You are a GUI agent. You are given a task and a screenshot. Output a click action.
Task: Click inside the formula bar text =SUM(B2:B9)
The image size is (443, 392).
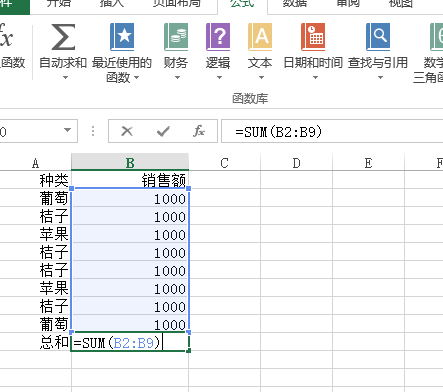[279, 132]
